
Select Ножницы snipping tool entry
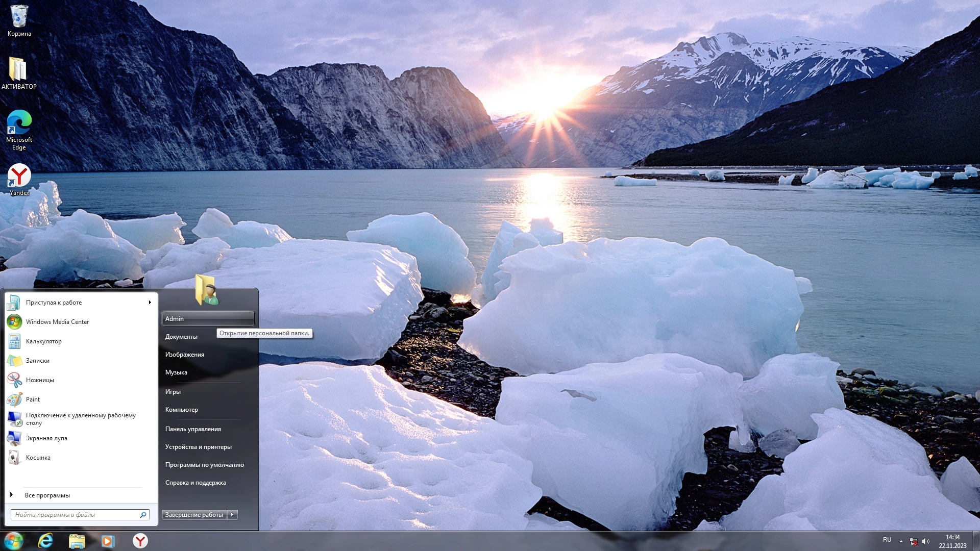(40, 380)
